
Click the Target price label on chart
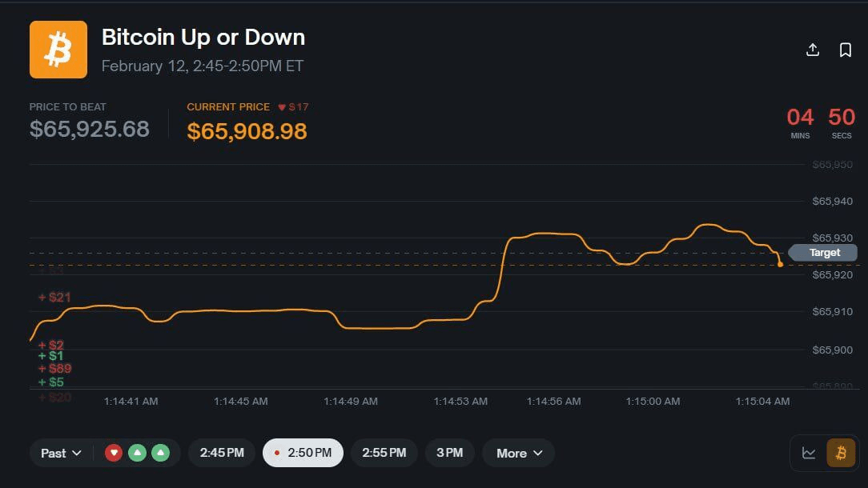824,253
